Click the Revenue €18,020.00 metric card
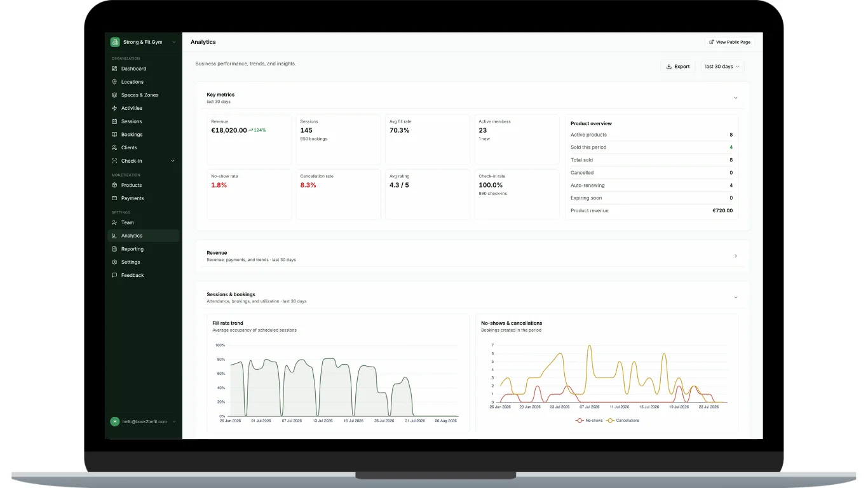Viewport: 868px width, 488px height. tap(249, 140)
